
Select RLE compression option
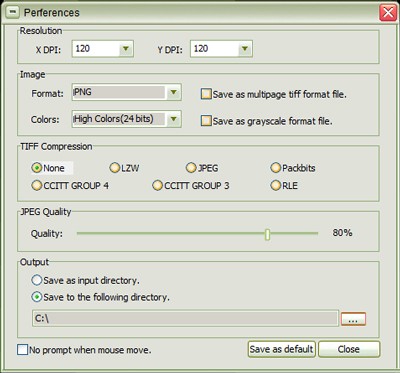[276, 186]
